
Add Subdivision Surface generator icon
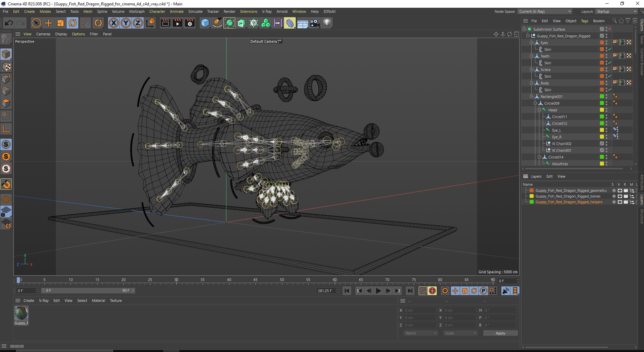[x=229, y=23]
